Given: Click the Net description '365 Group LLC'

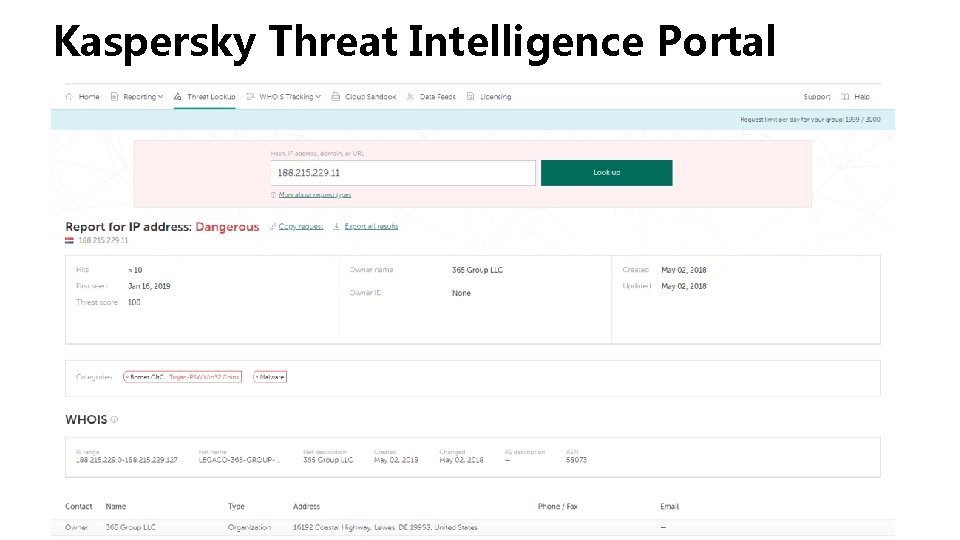Looking at the screenshot, I should (x=328, y=460).
